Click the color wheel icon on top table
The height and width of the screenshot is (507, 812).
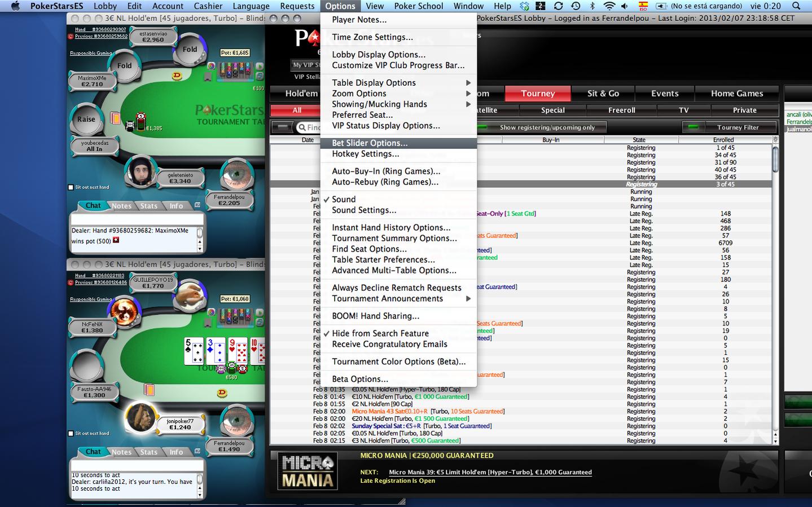coord(211,66)
